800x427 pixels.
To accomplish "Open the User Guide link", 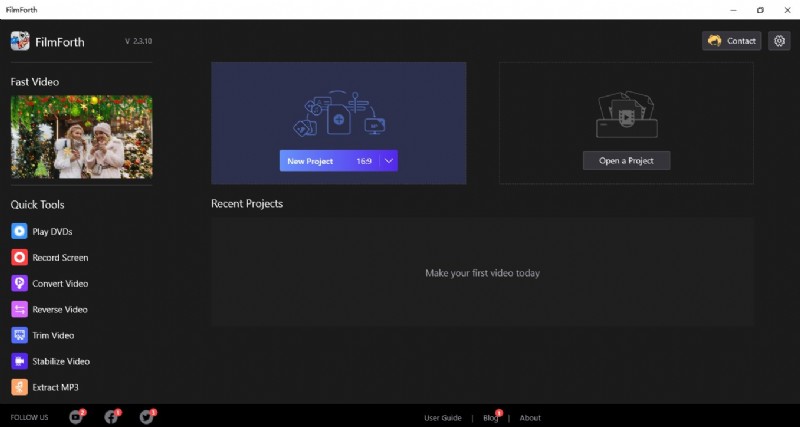I will coord(443,418).
